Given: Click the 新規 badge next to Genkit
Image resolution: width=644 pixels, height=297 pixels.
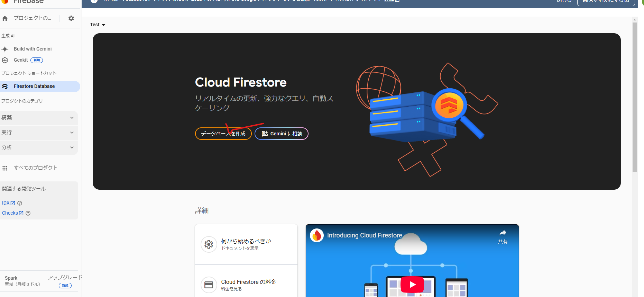Looking at the screenshot, I should point(37,60).
